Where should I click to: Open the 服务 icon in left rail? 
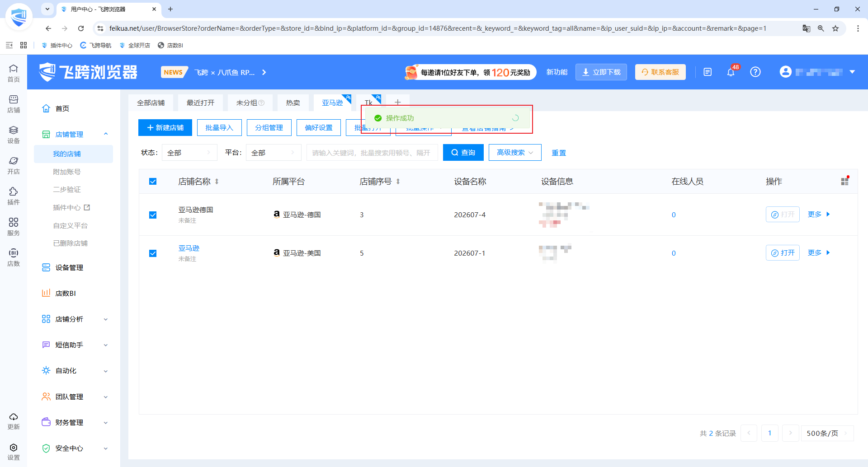click(14, 227)
